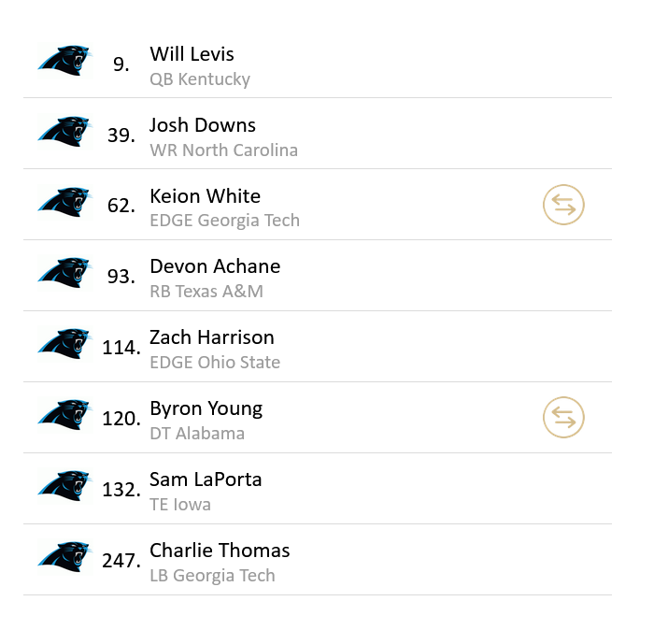Open Charlie Thomas player entry
Image resolution: width=668 pixels, height=644 pixels.
point(220,551)
